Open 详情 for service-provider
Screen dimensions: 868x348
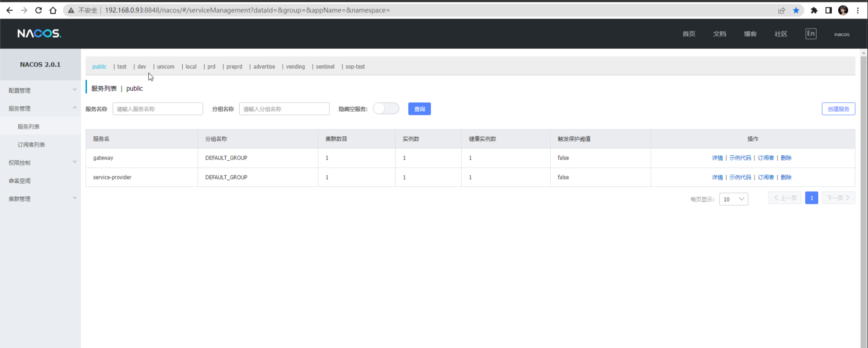coord(717,177)
